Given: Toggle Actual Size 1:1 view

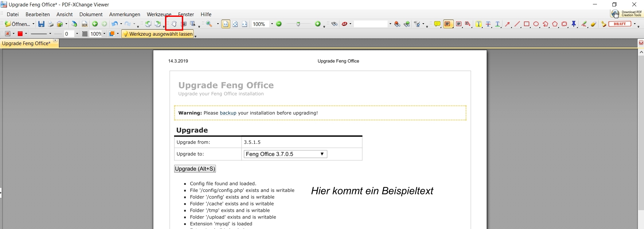Looking at the screenshot, I should point(226,24).
